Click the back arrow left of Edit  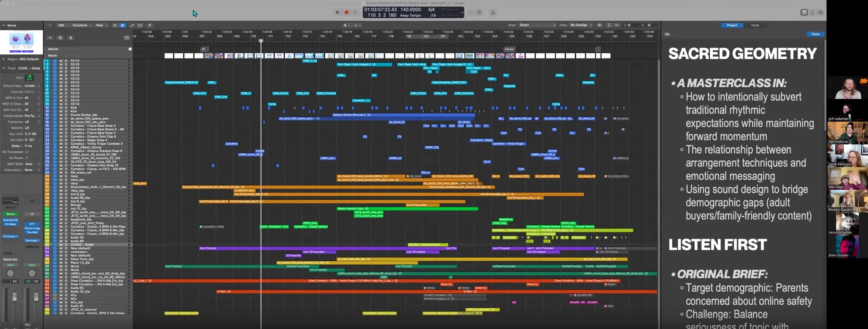[50, 25]
